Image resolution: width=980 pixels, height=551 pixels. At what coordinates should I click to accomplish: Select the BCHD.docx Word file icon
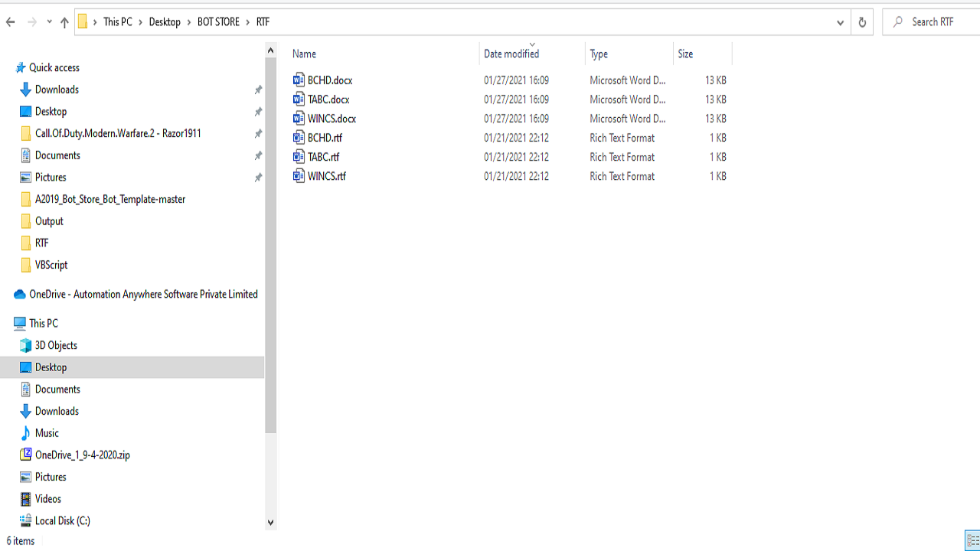tap(299, 80)
